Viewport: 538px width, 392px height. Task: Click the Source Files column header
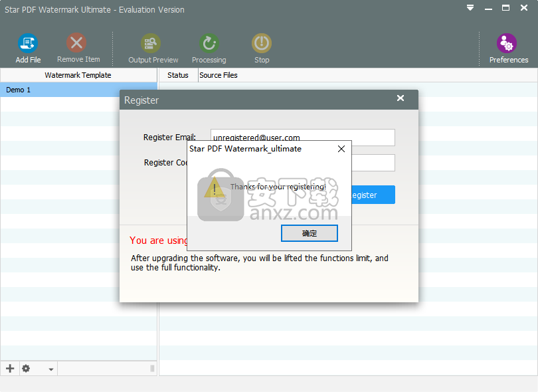click(x=219, y=75)
